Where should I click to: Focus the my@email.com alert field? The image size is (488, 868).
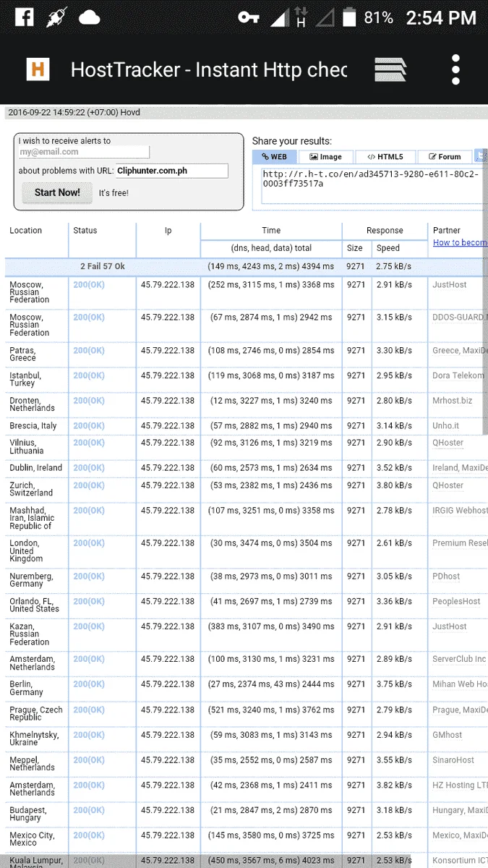(x=84, y=152)
